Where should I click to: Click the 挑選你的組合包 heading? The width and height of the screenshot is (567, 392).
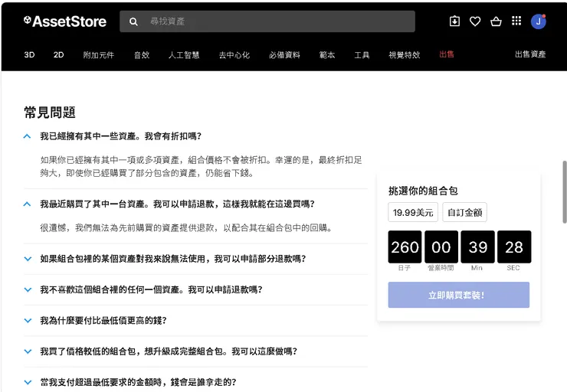(423, 191)
